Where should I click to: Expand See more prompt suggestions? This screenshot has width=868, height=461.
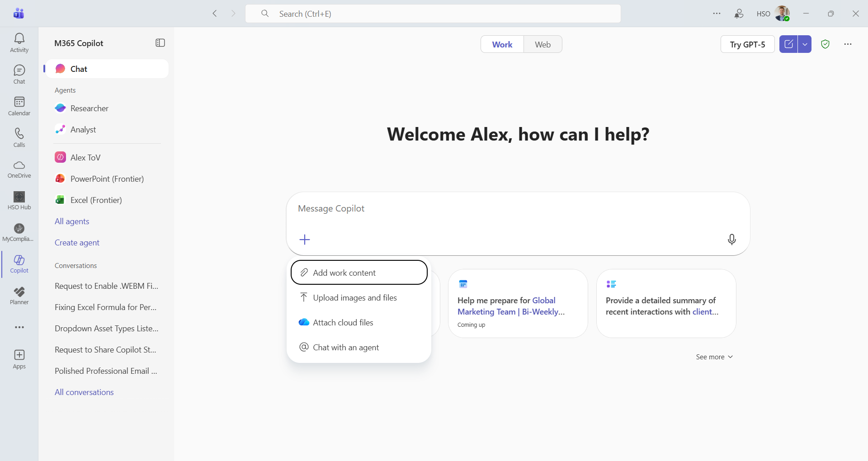point(714,357)
